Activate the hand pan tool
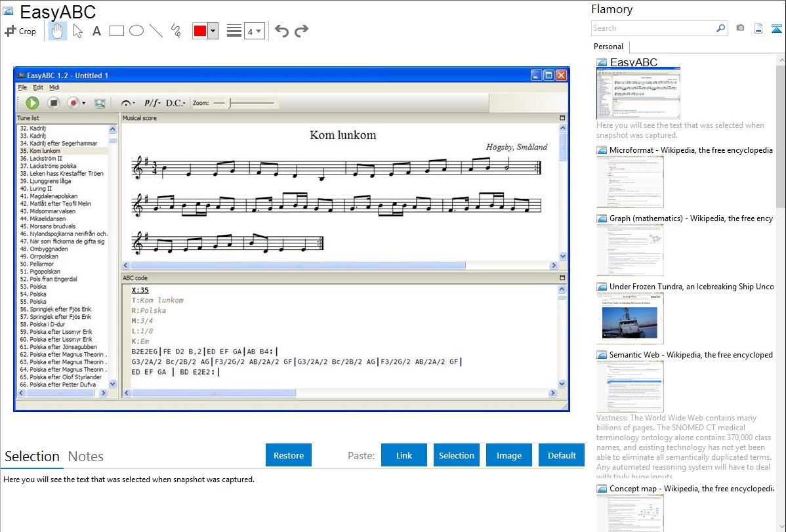This screenshot has height=532, width=786. tap(57, 31)
